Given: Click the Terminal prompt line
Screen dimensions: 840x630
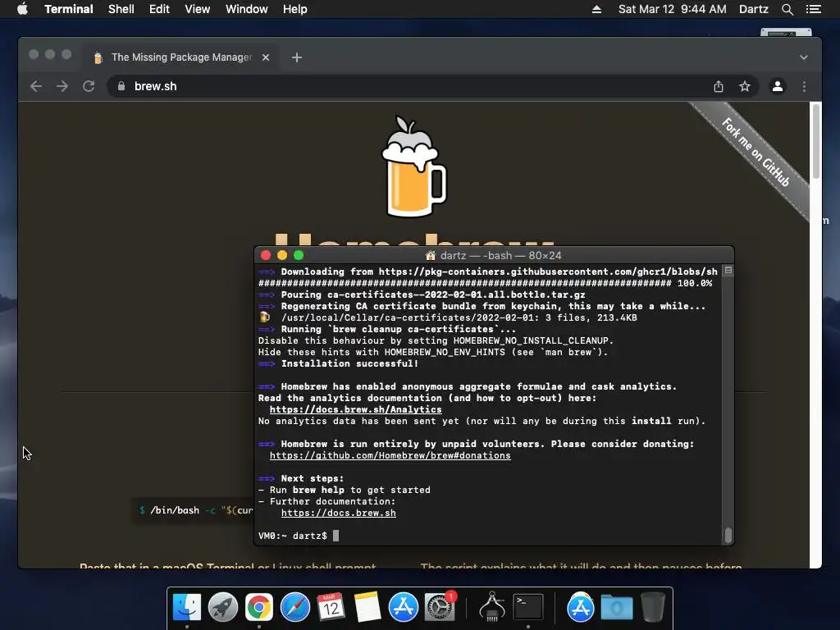Looking at the screenshot, I should point(299,536).
